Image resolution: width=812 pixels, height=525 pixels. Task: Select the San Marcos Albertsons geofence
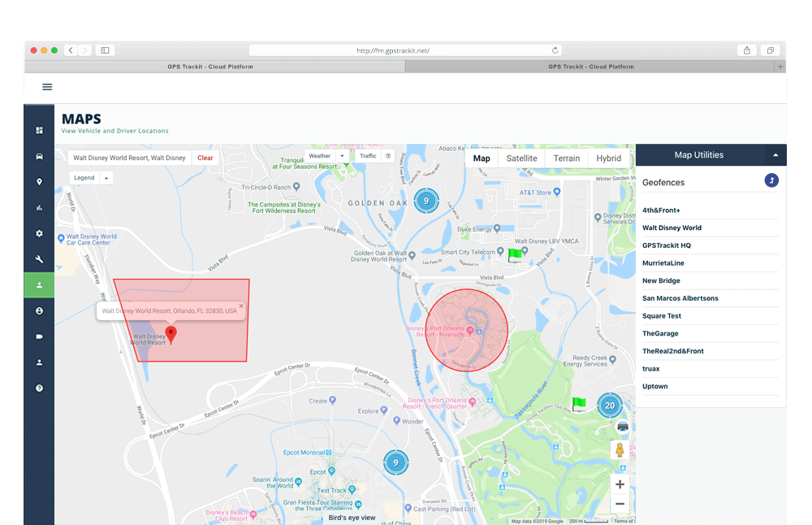(x=710, y=298)
